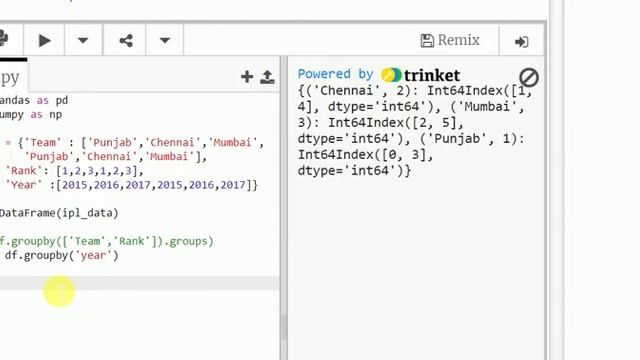Click the DataFrame(ipl_data) code line
640x360 pixels.
(x=59, y=213)
